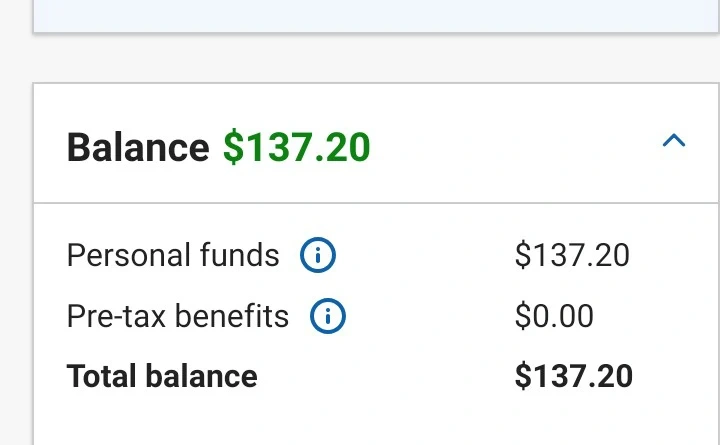
Task: Click the Personal funds label
Action: (x=173, y=256)
